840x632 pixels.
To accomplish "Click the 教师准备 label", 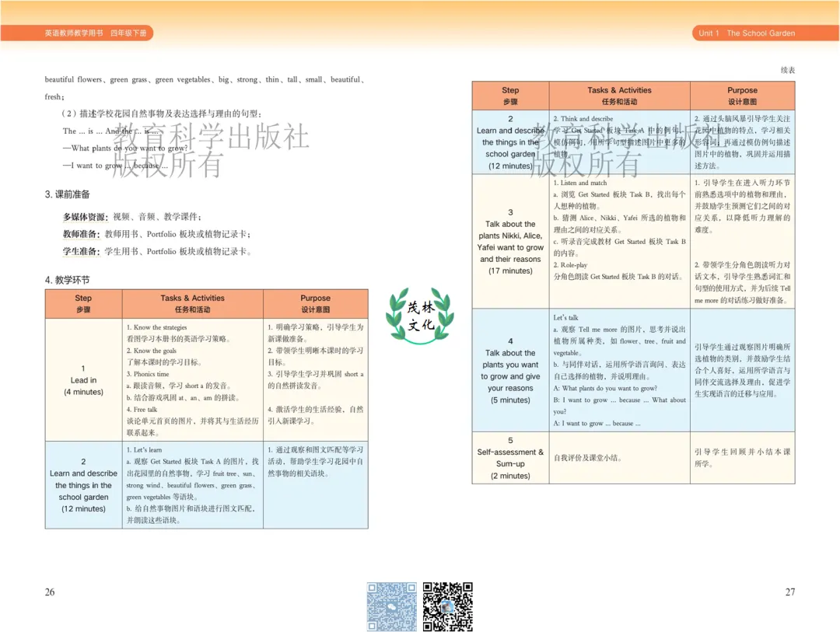I will pos(81,234).
